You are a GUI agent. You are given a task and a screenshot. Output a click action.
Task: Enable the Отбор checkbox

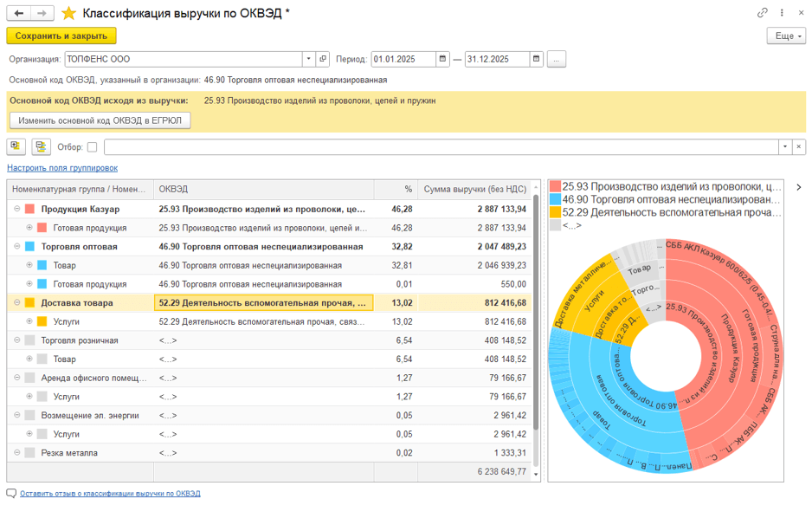[92, 147]
